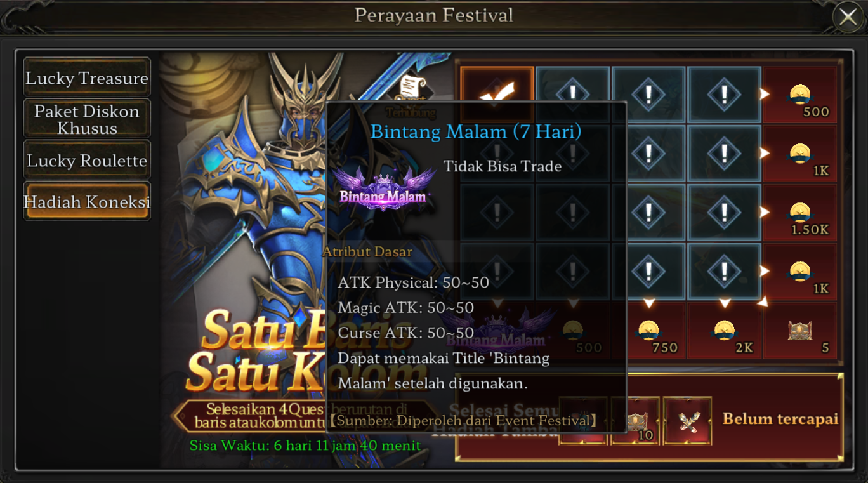Tap the Bintang Malam reward in bottom row
This screenshot has width=868, height=483.
click(497, 331)
